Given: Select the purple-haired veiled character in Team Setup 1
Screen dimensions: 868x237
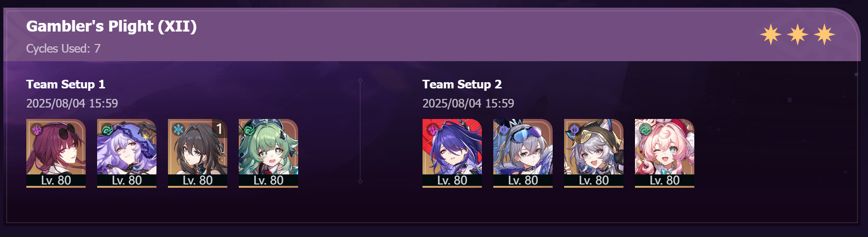Looking at the screenshot, I should (127, 153).
